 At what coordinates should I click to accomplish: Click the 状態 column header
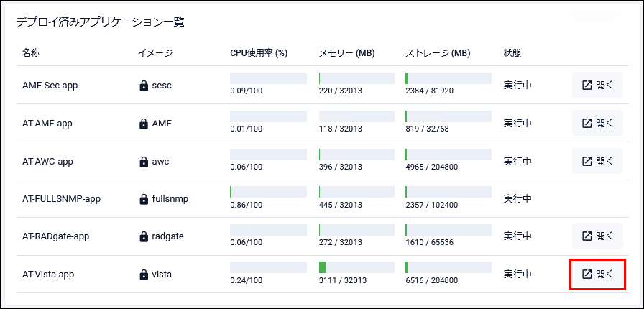(x=512, y=52)
